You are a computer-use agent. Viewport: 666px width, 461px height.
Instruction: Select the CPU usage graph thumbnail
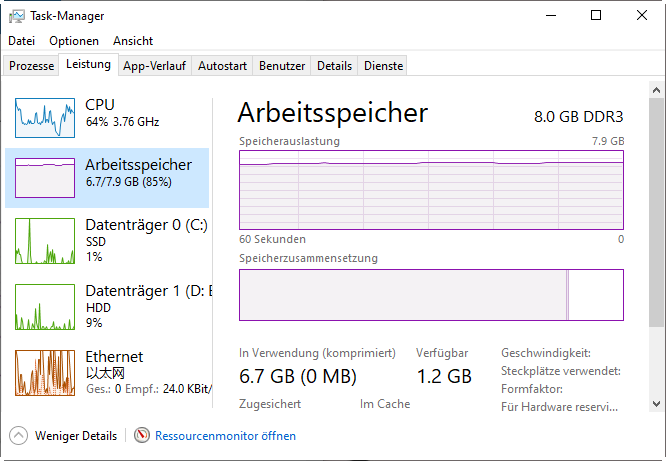pyautogui.click(x=45, y=118)
